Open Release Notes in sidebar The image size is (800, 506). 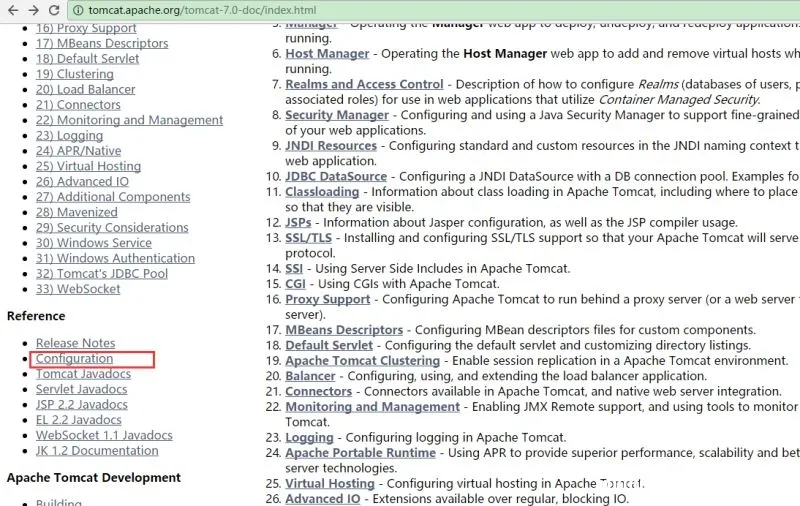point(75,343)
